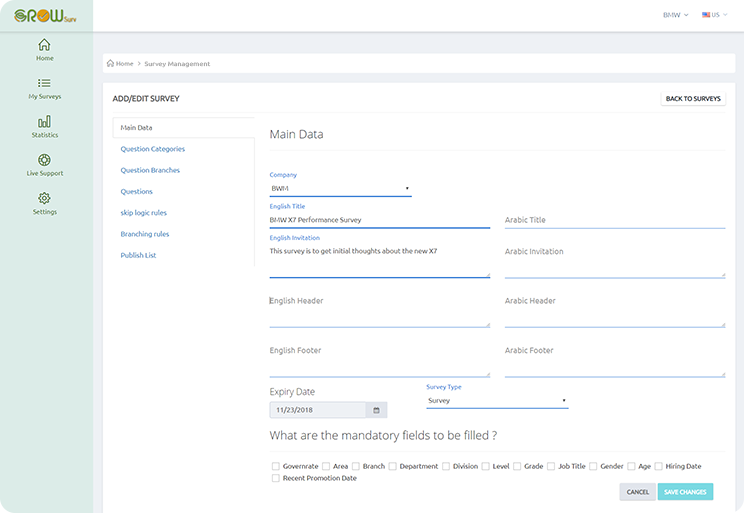The width and height of the screenshot is (744, 513).
Task: Open Live Support lifebuoy icon
Action: 44,160
